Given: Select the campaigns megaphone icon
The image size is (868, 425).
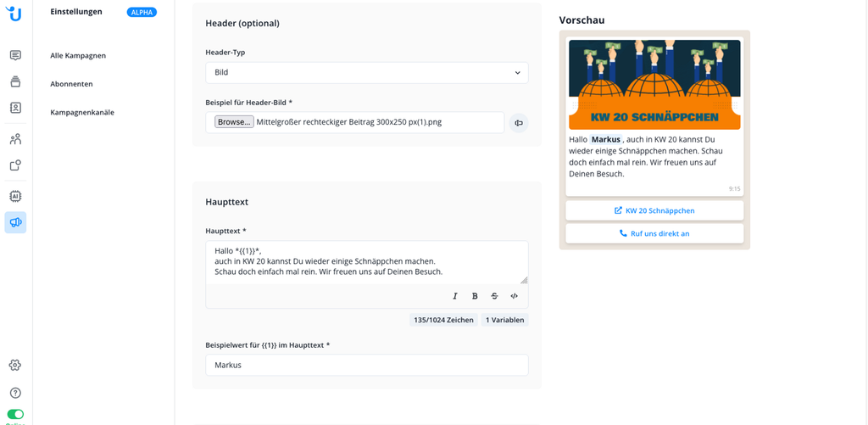Looking at the screenshot, I should [15, 222].
